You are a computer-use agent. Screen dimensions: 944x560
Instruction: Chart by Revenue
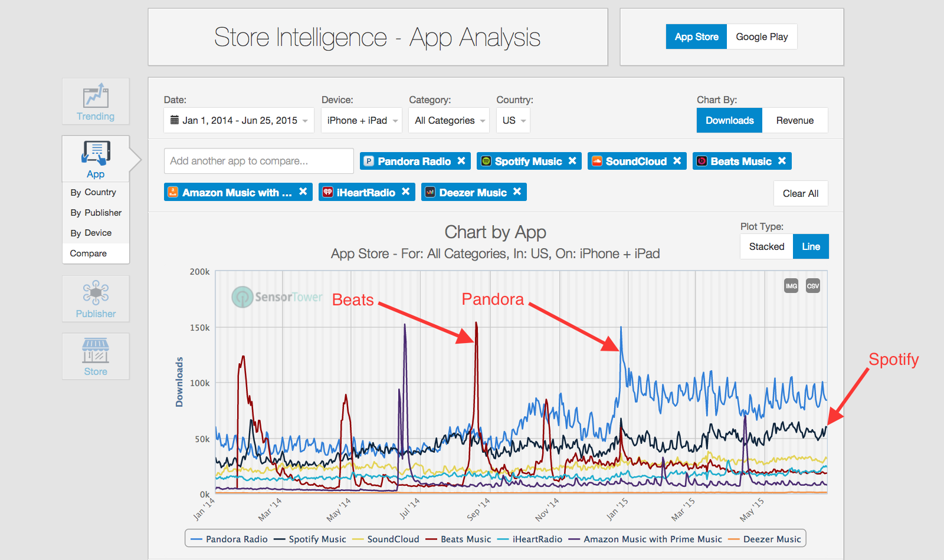point(795,120)
